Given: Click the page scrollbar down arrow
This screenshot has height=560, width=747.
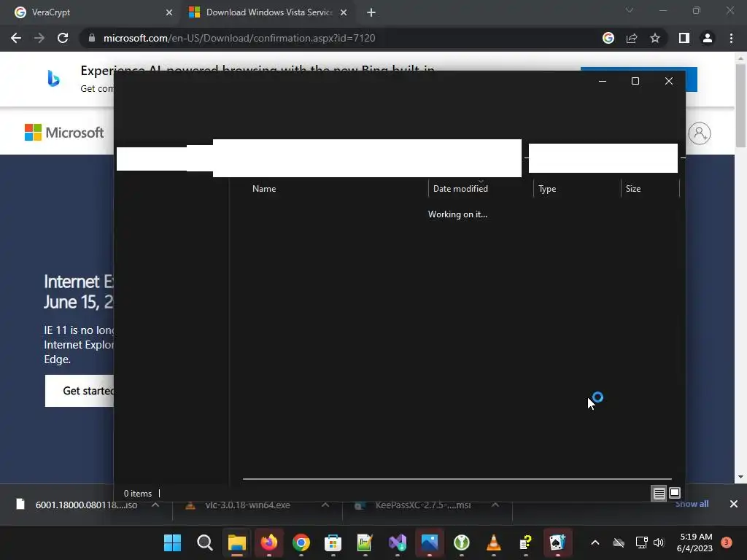Looking at the screenshot, I should click(x=740, y=477).
